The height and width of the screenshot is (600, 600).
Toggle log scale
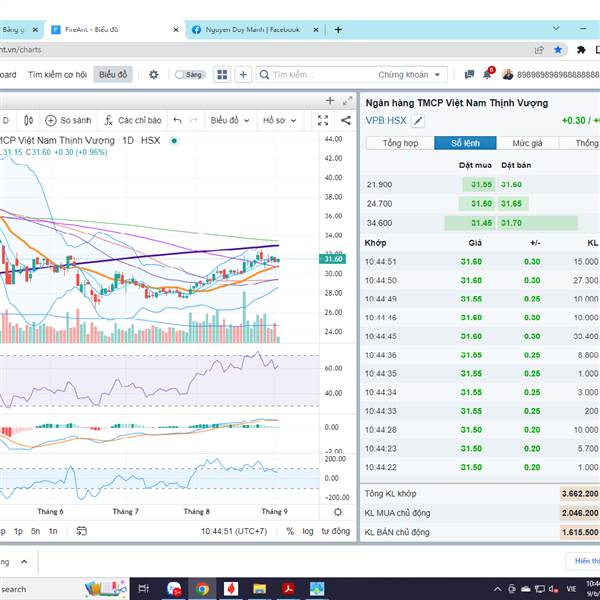(x=308, y=531)
